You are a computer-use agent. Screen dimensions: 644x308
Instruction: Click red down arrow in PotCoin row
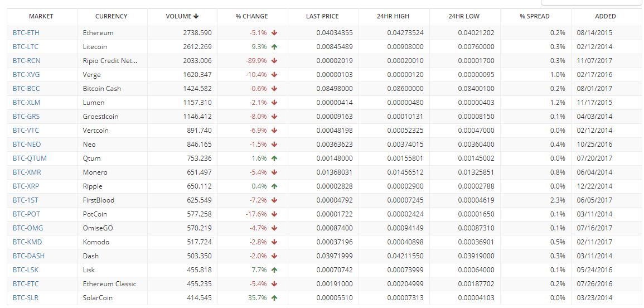[274, 214]
